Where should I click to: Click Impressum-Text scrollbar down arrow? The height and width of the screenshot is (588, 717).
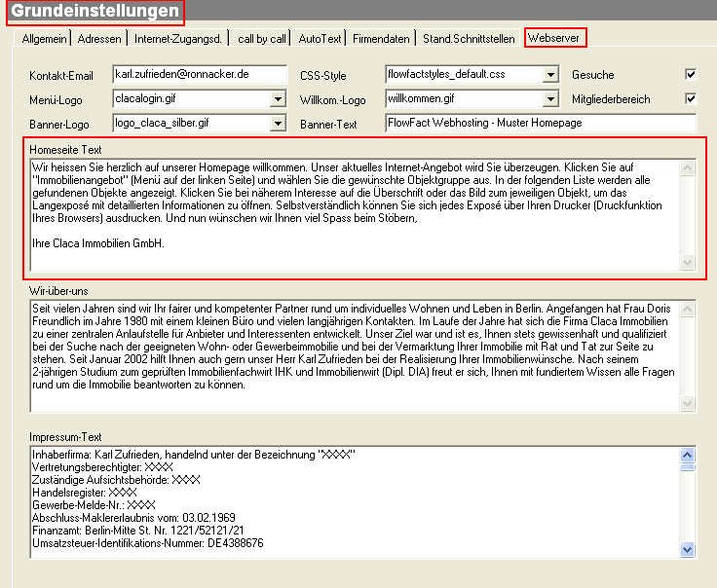click(x=687, y=549)
